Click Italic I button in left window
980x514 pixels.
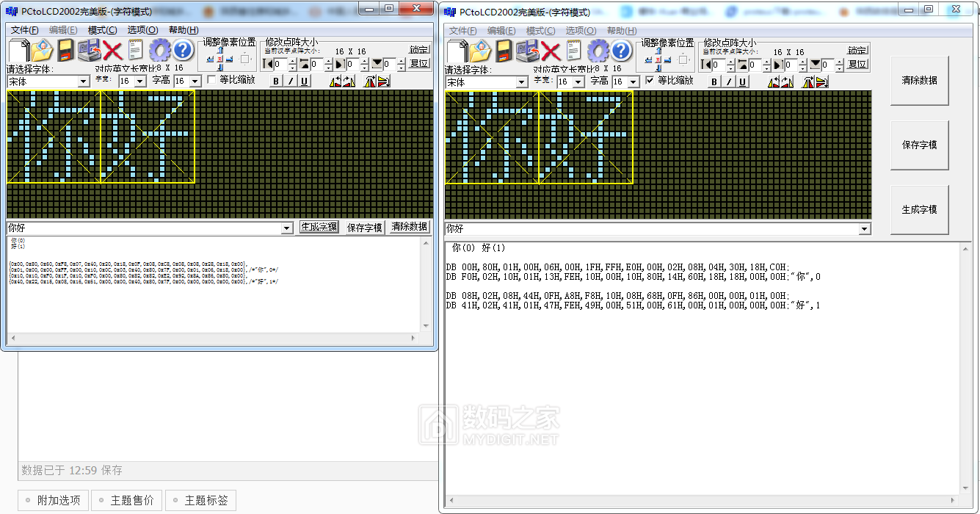[x=291, y=81]
